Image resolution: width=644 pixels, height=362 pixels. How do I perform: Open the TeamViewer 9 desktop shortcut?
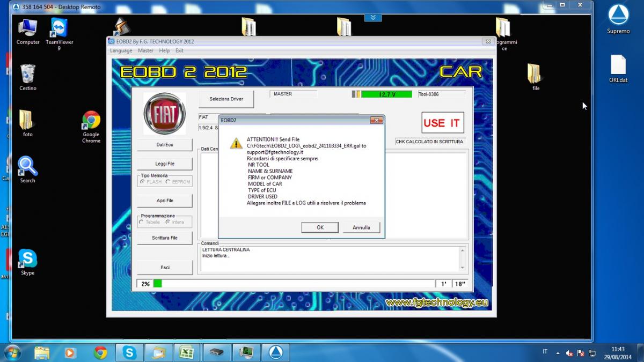59,34
